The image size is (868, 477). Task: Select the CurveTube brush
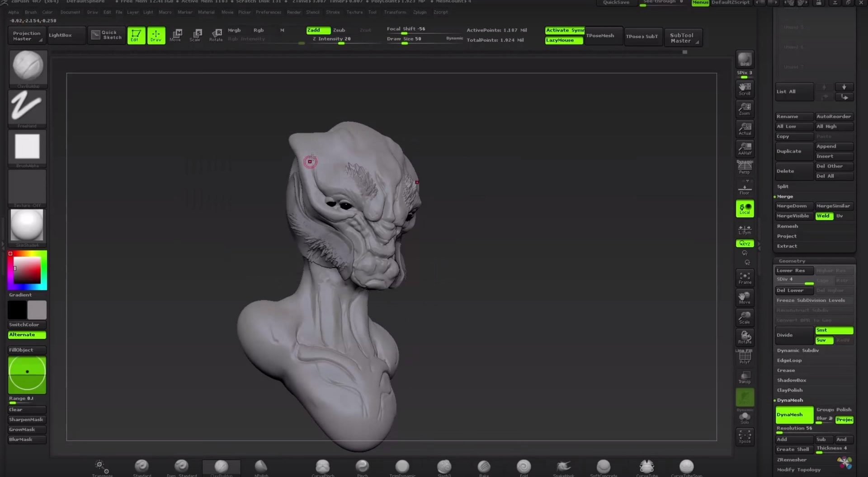coord(647,468)
